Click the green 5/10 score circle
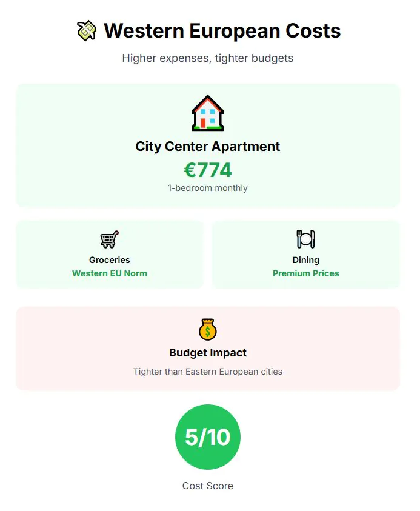The width and height of the screenshot is (420, 511). point(208,437)
